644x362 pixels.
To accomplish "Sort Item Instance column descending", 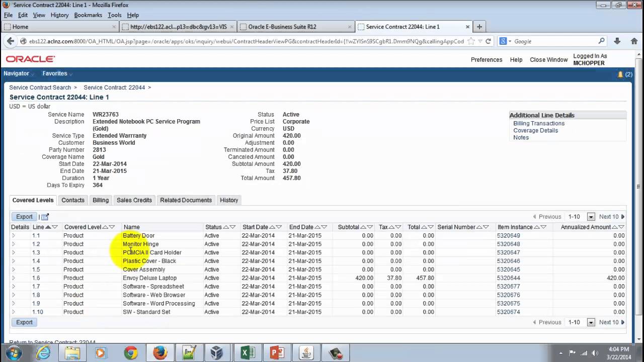I will tap(543, 227).
